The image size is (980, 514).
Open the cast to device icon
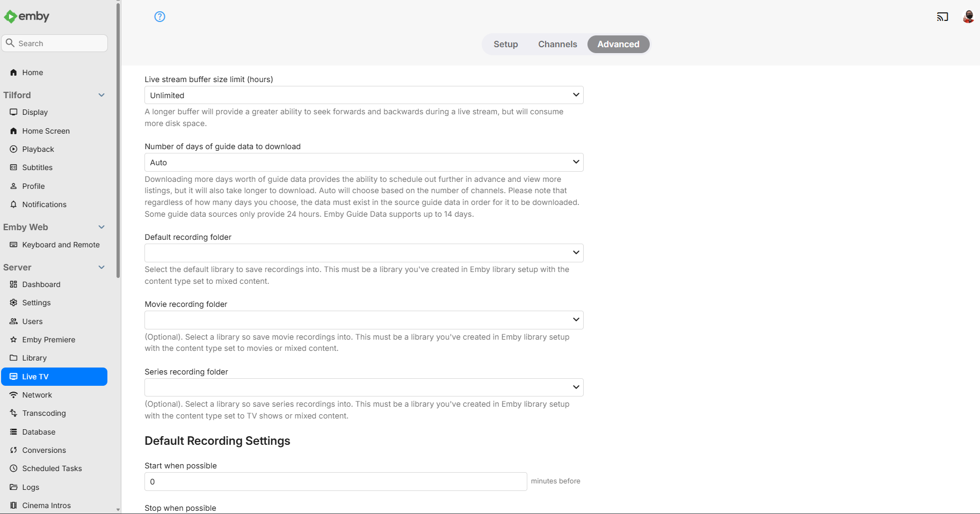point(942,17)
